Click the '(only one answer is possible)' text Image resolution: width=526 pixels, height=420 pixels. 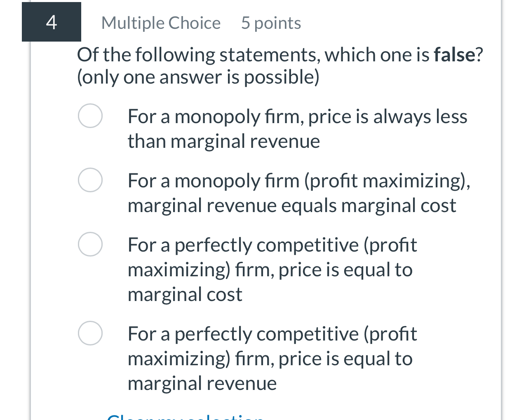198,77
